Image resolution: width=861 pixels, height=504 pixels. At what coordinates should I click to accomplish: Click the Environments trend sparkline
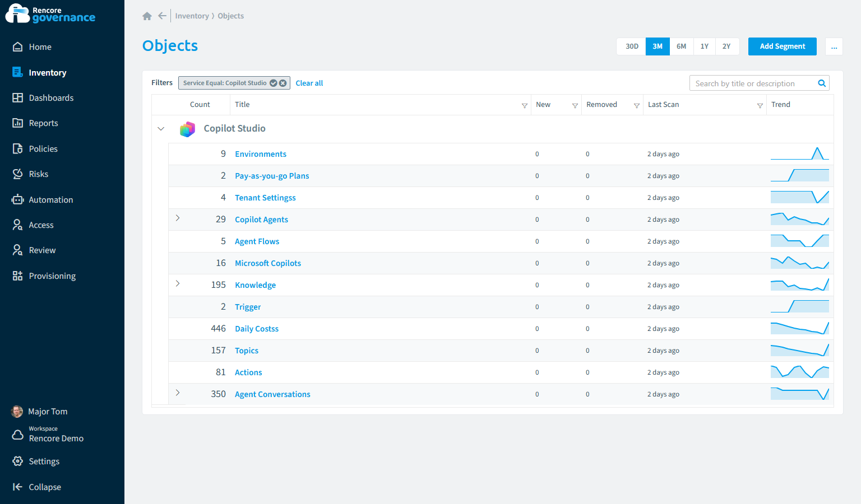[800, 153]
